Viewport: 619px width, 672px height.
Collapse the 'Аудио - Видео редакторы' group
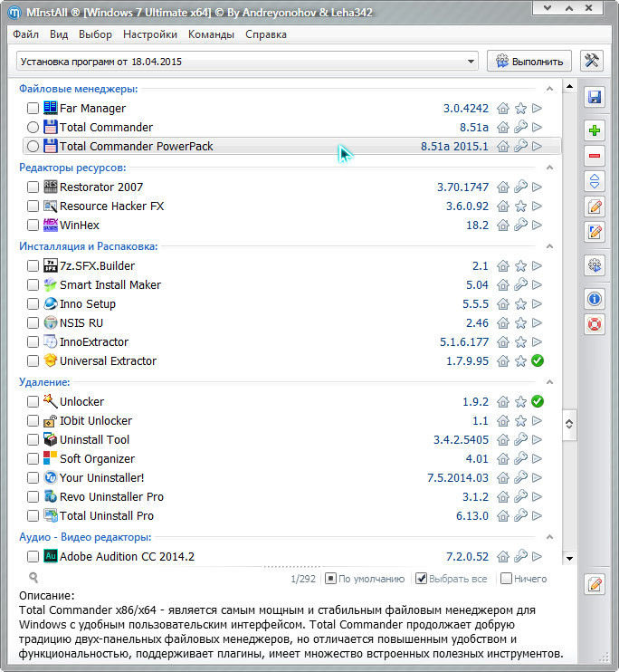[549, 537]
